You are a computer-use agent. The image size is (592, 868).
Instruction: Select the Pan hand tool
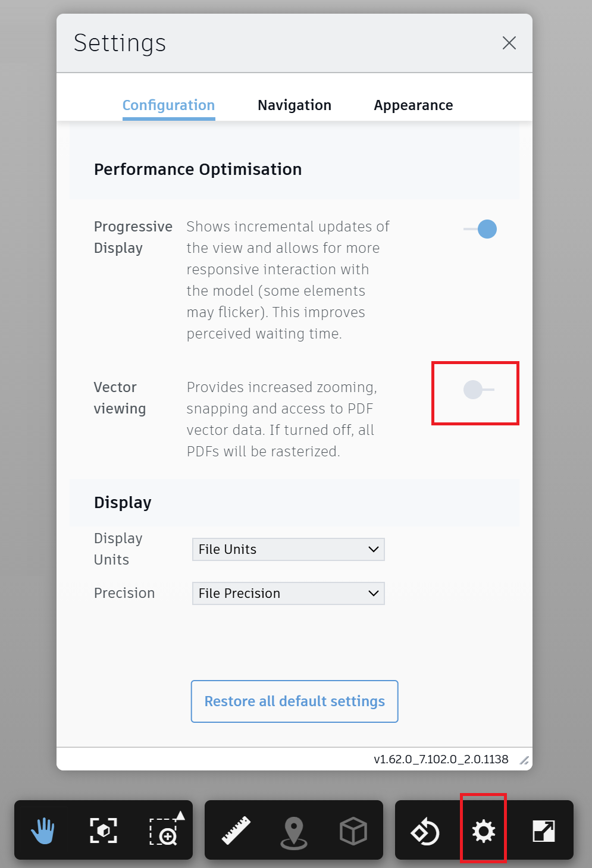(x=43, y=831)
